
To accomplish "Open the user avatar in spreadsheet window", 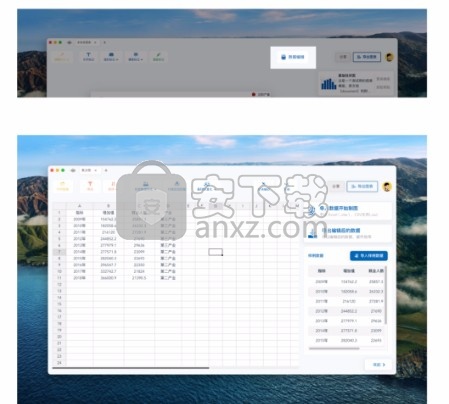I will [387, 187].
